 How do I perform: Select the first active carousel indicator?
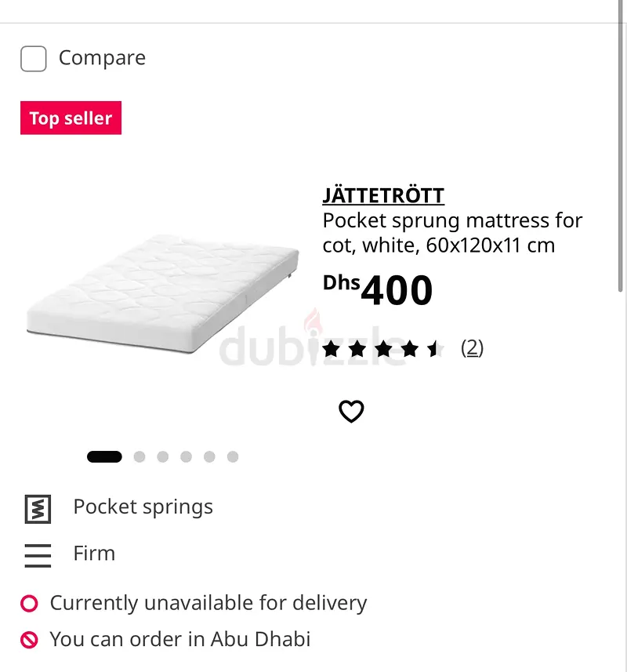[104, 457]
